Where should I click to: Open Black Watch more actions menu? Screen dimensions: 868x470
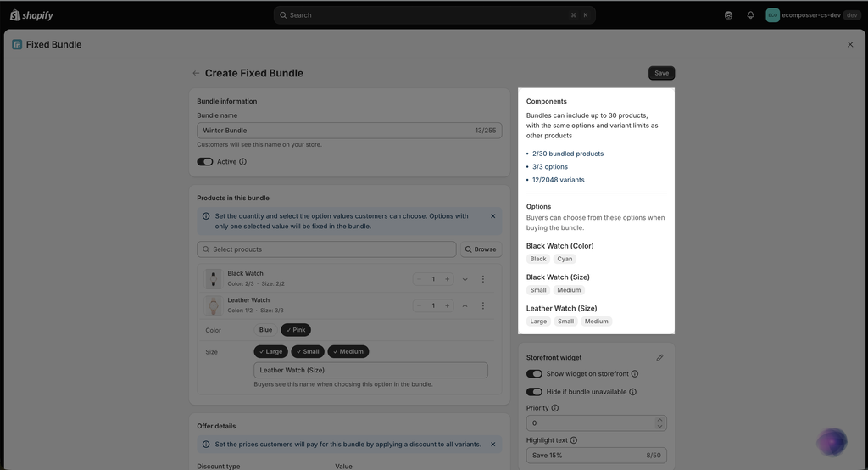tap(482, 279)
